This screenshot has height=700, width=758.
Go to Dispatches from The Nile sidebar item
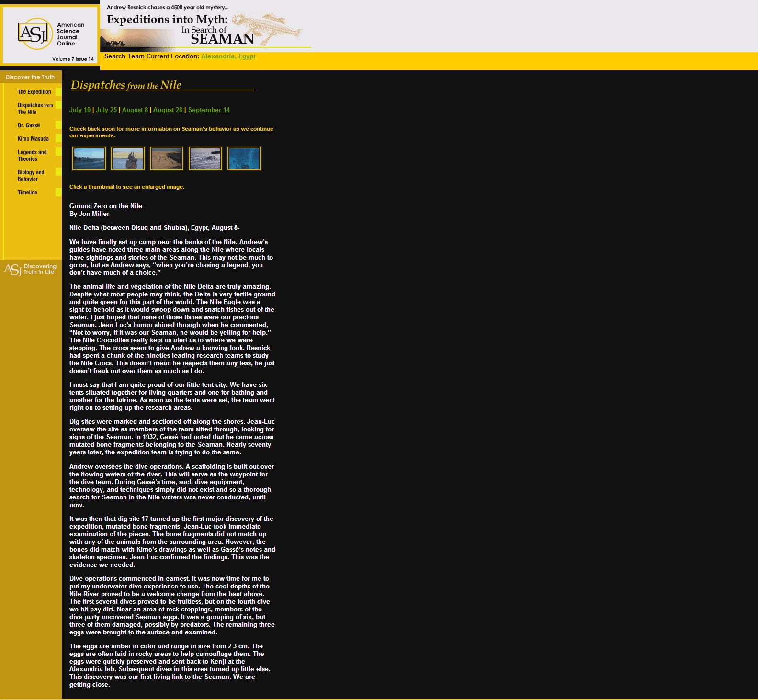[35, 109]
